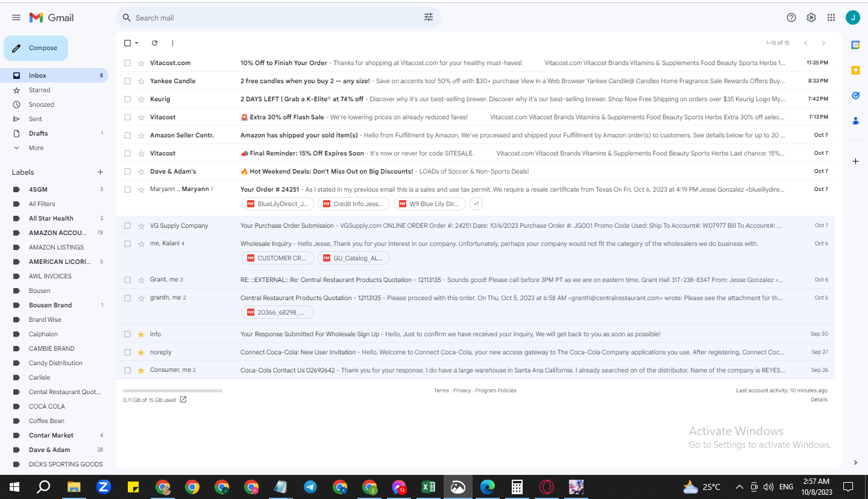Expand More in the left sidebar
868x499 pixels.
click(x=36, y=148)
